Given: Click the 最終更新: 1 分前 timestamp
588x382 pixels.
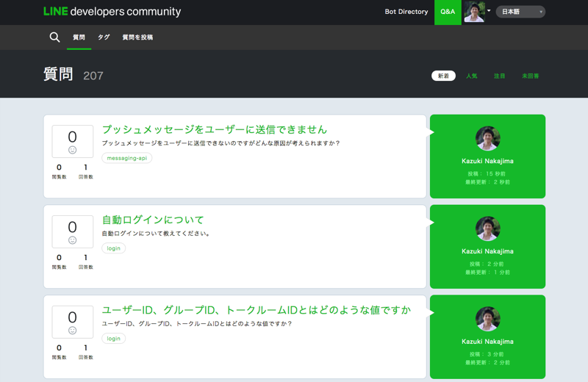Looking at the screenshot, I should coord(487,272).
